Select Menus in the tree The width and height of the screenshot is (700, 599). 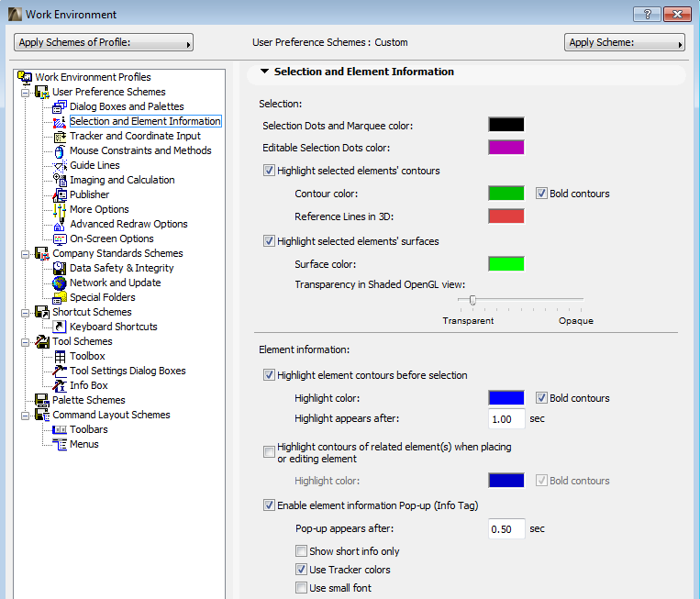click(83, 445)
